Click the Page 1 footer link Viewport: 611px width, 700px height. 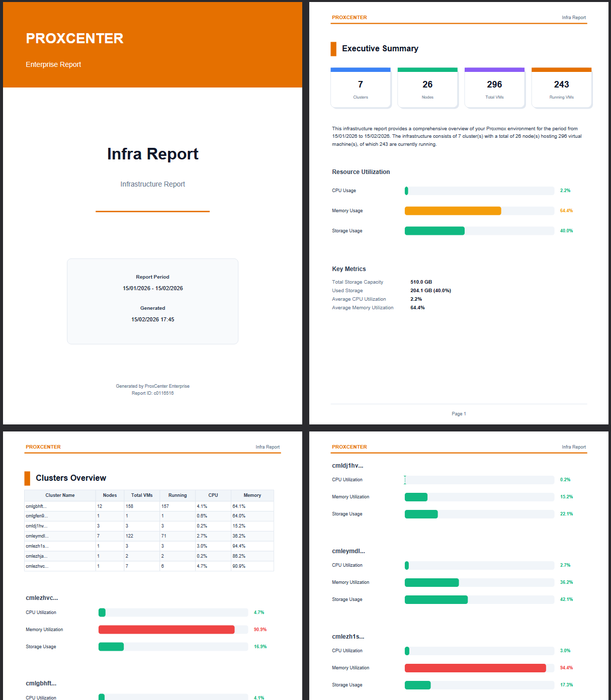pos(459,413)
